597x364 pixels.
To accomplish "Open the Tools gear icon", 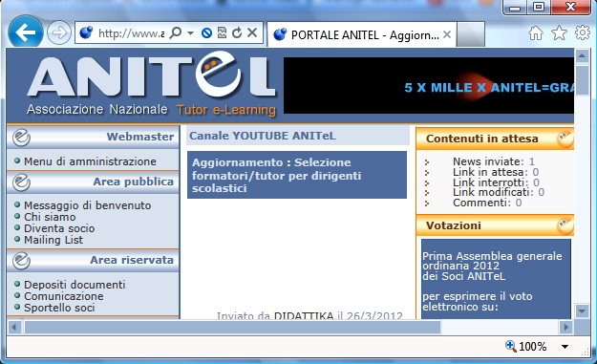I will [583, 33].
